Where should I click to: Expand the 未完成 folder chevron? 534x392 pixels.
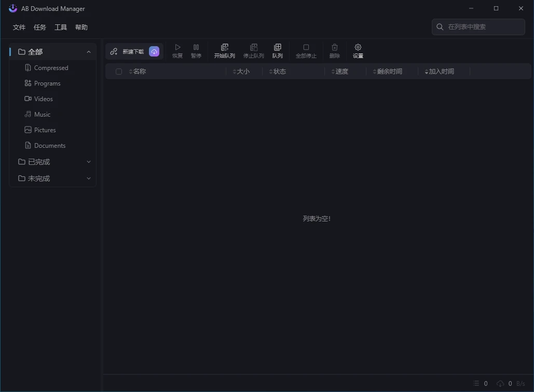pyautogui.click(x=89, y=178)
